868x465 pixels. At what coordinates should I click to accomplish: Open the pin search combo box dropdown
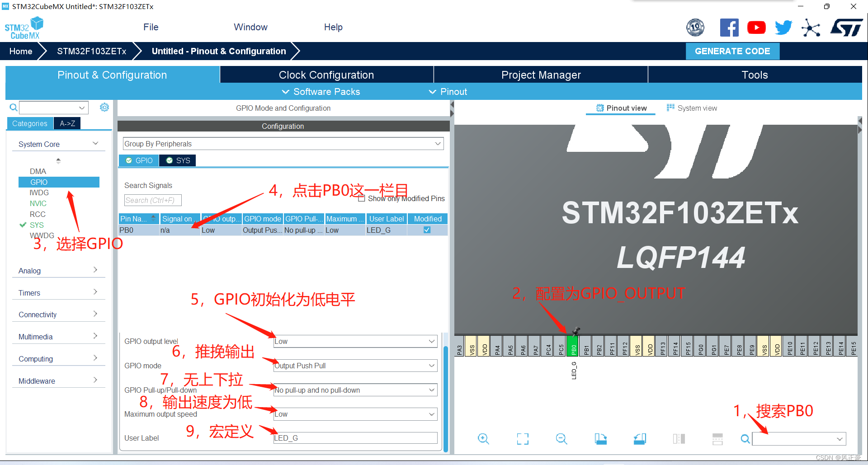click(840, 439)
